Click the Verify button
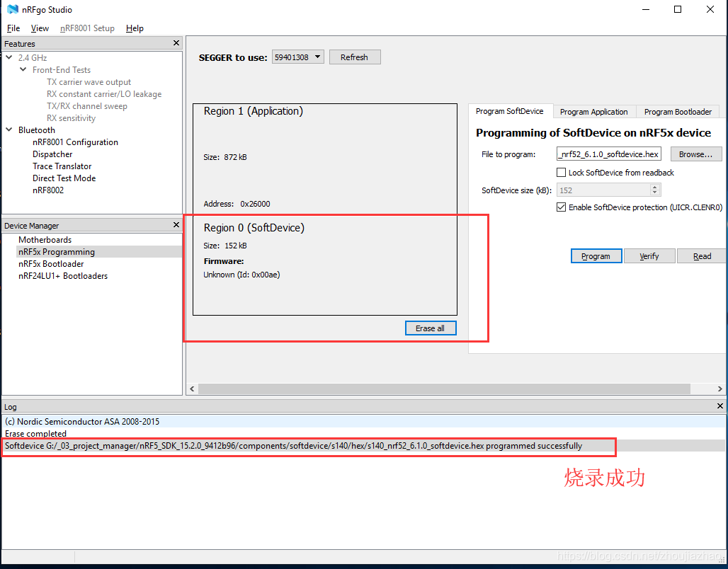728x569 pixels. click(649, 256)
